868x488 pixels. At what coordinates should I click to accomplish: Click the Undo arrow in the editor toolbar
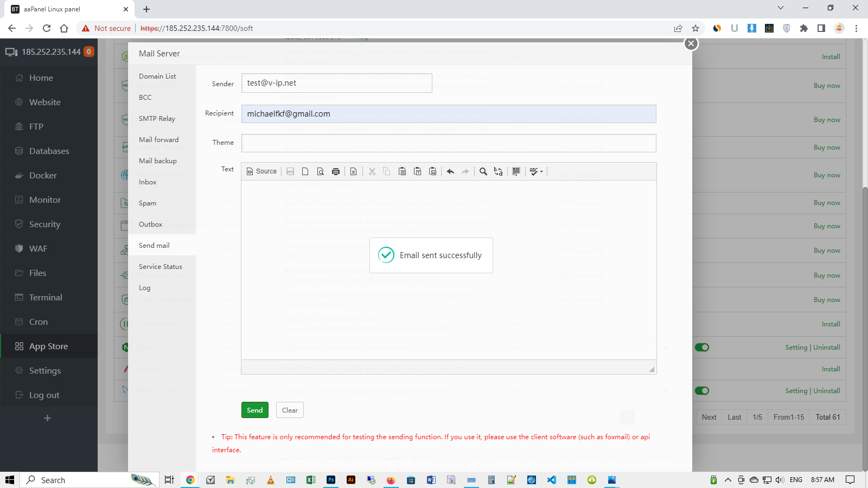(450, 171)
